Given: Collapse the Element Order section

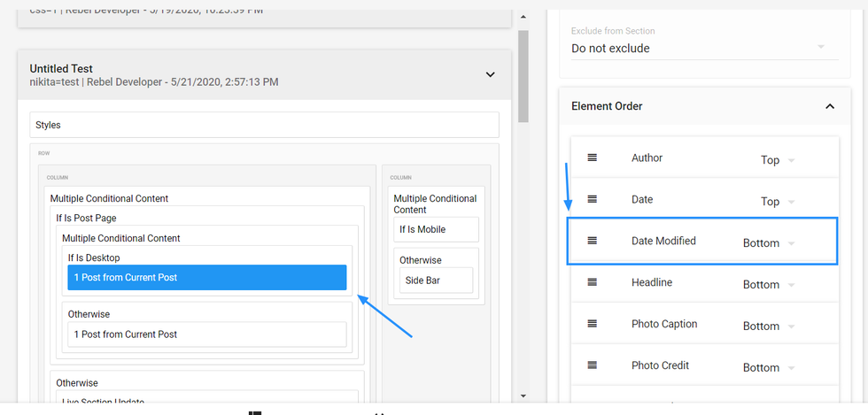Looking at the screenshot, I should [829, 106].
